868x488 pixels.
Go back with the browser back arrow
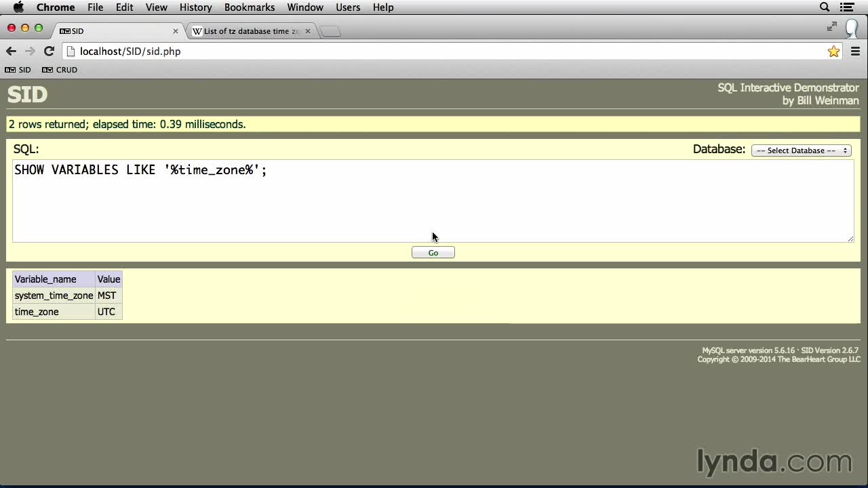pyautogui.click(x=11, y=51)
